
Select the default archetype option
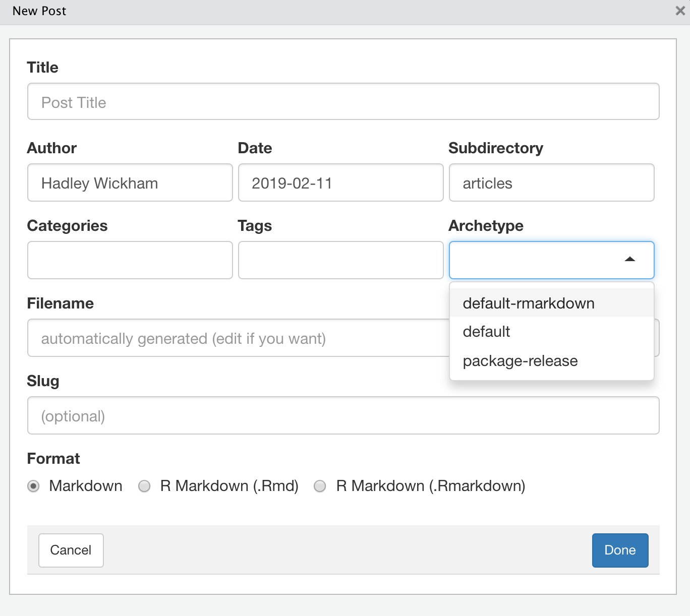coord(486,332)
